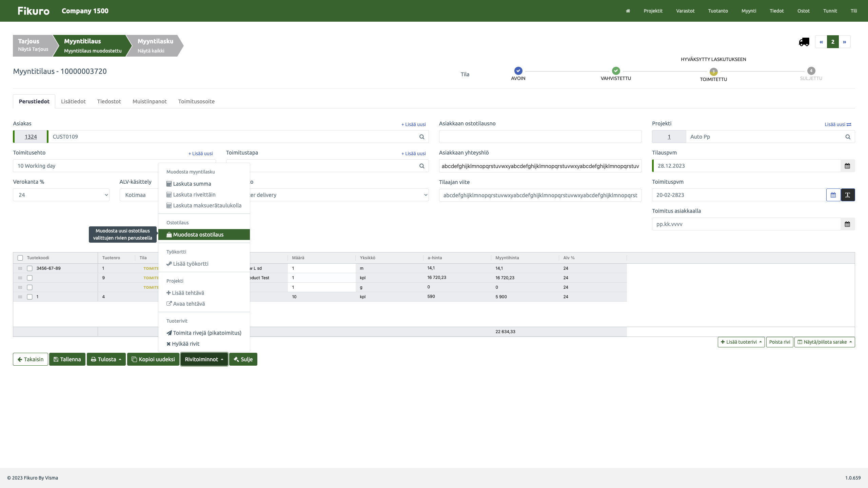The width and height of the screenshot is (868, 488).
Task: Open Toimitusosoite tab
Action: (196, 101)
